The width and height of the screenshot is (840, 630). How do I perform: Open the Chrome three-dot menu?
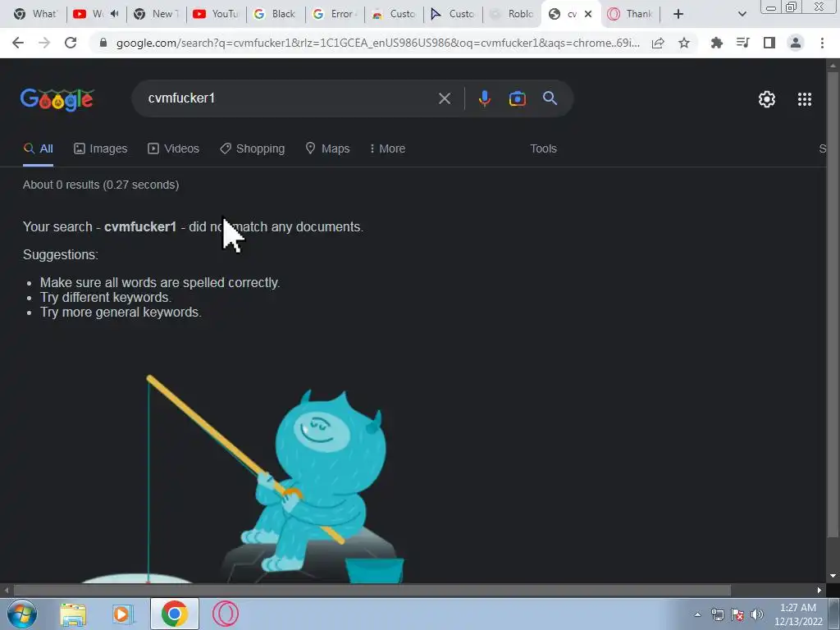coord(822,43)
